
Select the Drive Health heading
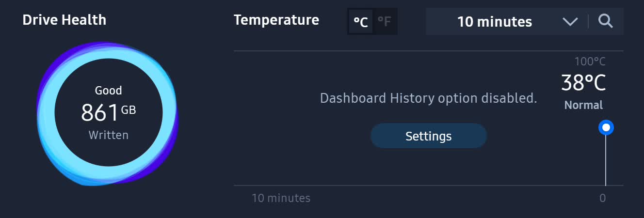point(64,20)
